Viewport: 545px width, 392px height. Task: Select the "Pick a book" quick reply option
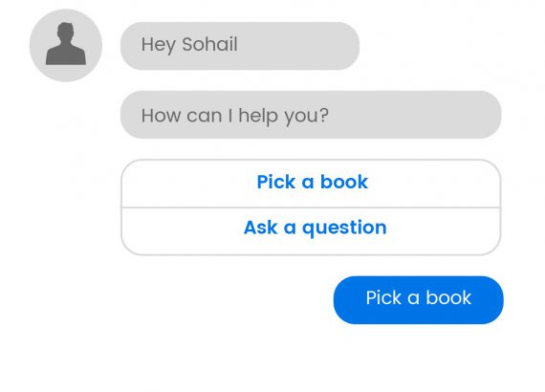[x=311, y=184]
